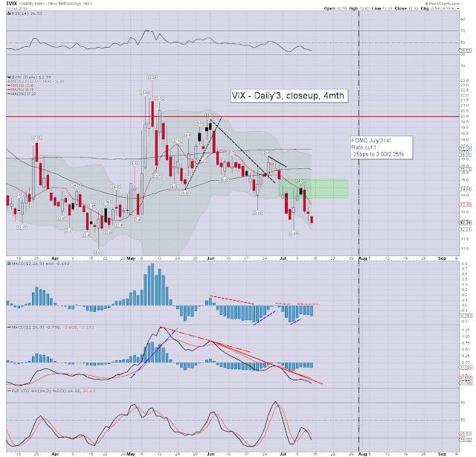Click the green shaded target zone box
Viewport: 476px width, 457px height.
[x=313, y=189]
